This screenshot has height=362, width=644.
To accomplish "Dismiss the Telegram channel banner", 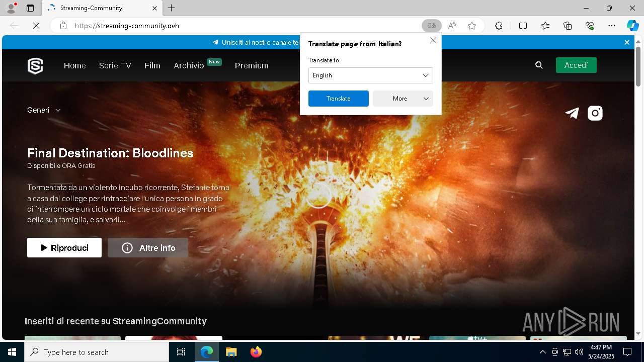I will point(627,43).
